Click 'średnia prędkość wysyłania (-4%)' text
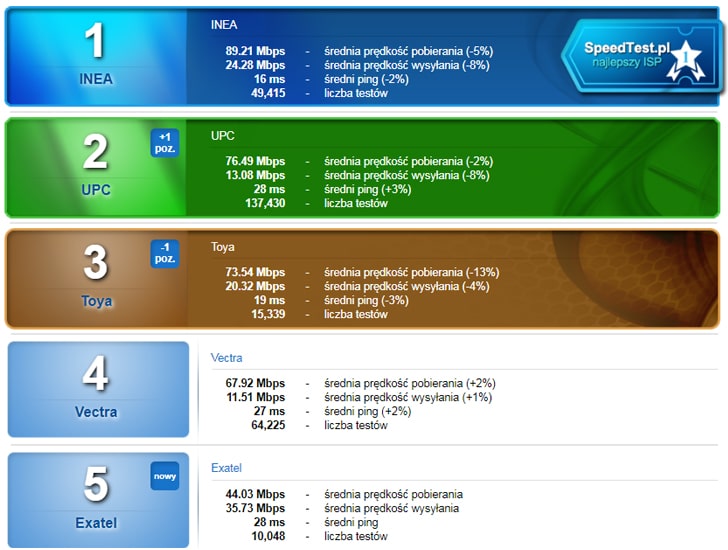 407,286
